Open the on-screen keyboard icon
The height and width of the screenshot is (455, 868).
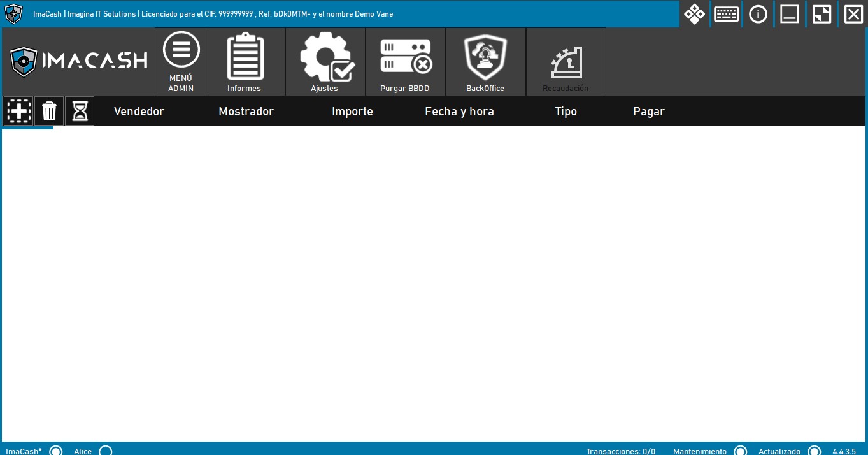coord(726,14)
